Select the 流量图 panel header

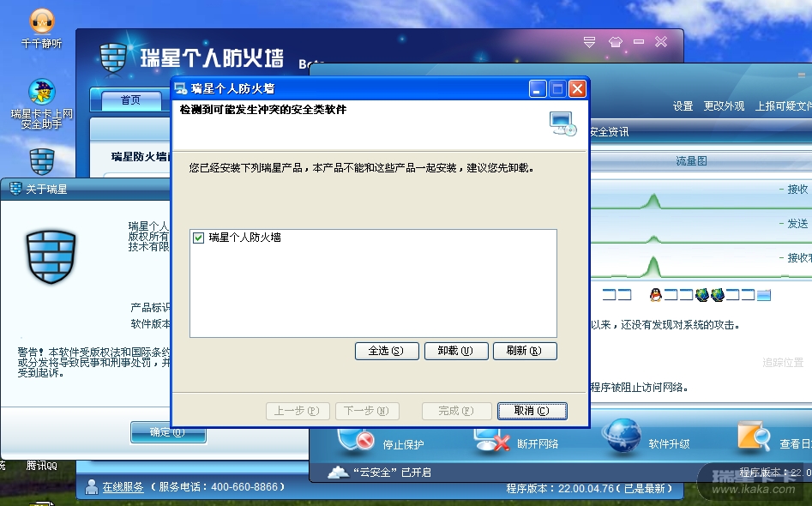691,161
